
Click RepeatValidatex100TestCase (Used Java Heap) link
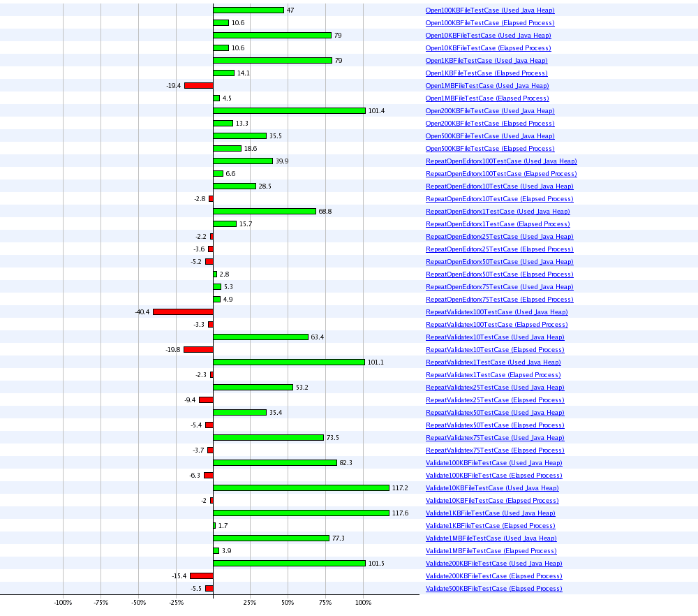496,312
